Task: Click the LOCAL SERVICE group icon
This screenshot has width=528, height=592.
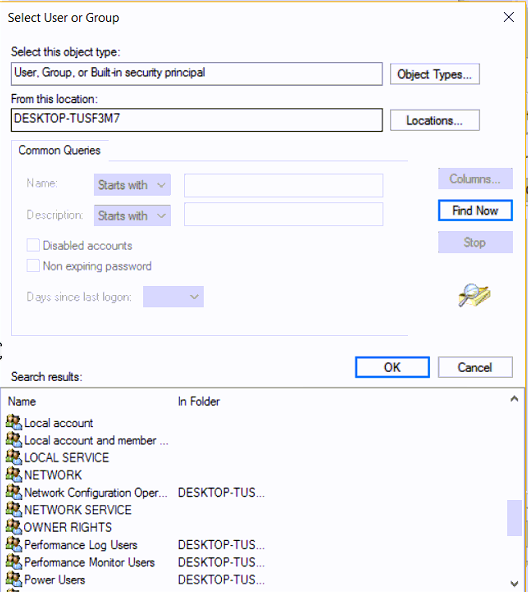Action: pyautogui.click(x=14, y=457)
